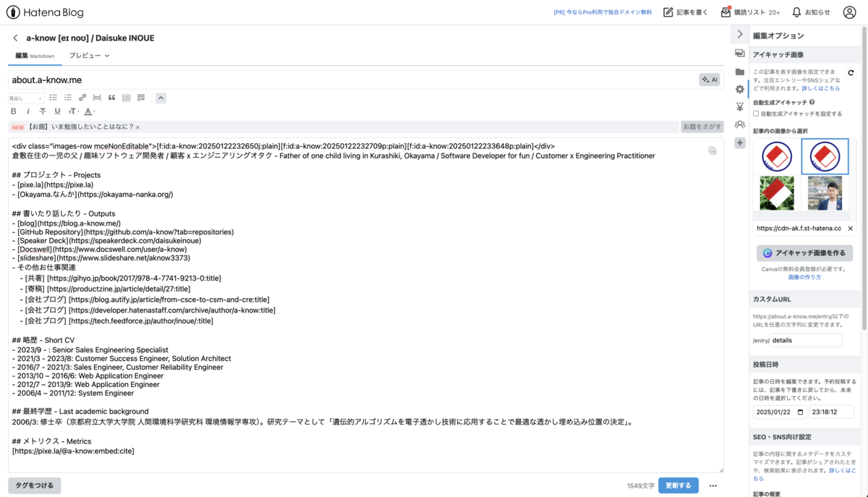
Task: Switch to the 編集 Markdown tab
Action: click(35, 56)
